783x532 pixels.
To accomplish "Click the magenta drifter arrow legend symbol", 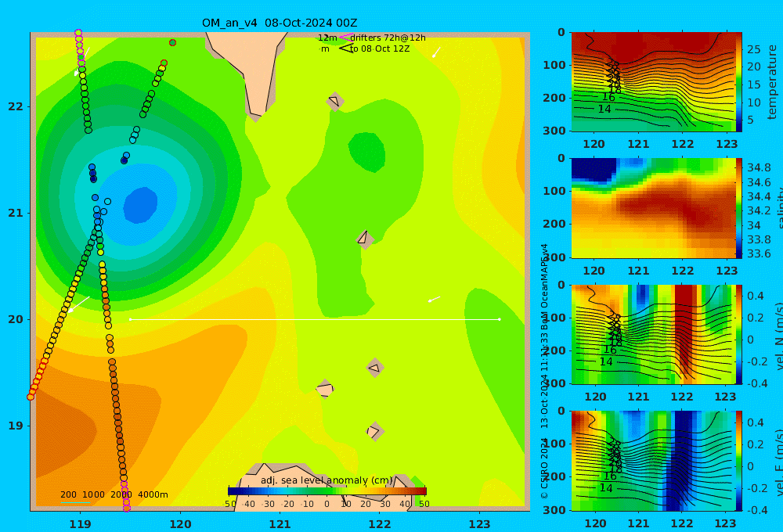I will coord(345,37).
